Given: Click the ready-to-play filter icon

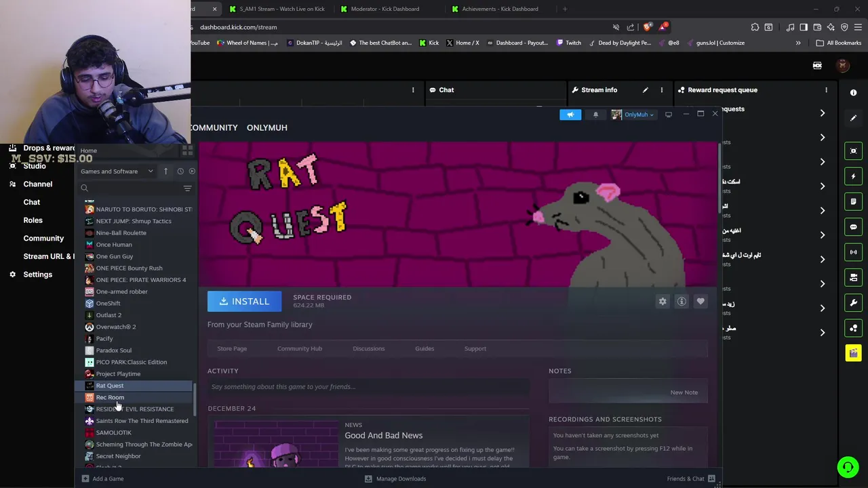Looking at the screenshot, I should (192, 171).
